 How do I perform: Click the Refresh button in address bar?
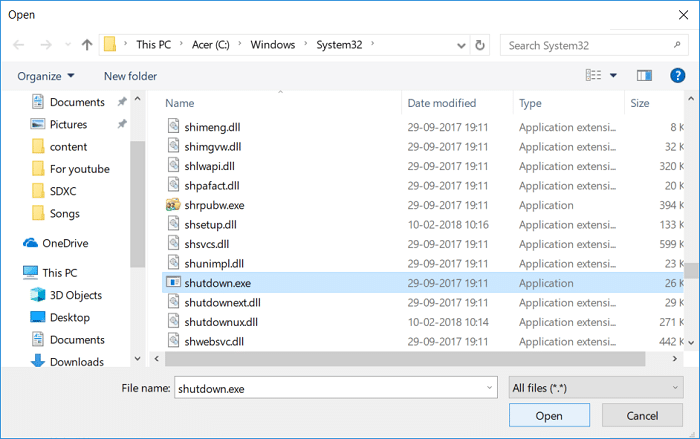coord(481,45)
